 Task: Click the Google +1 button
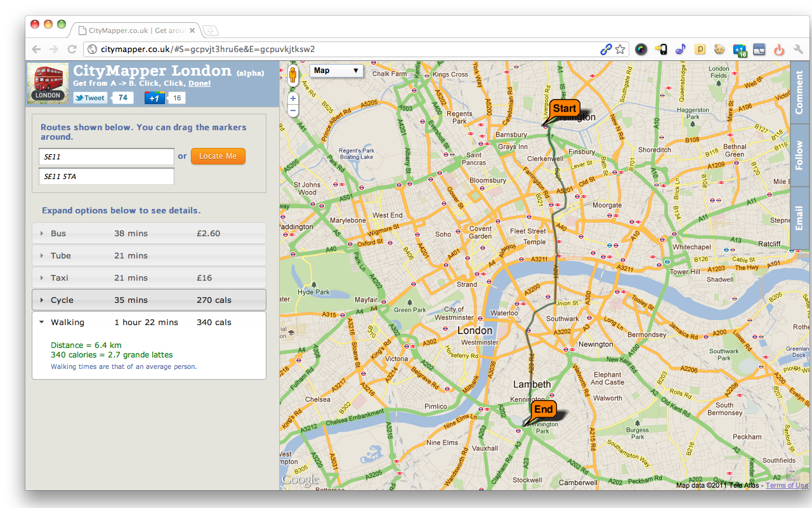155,98
